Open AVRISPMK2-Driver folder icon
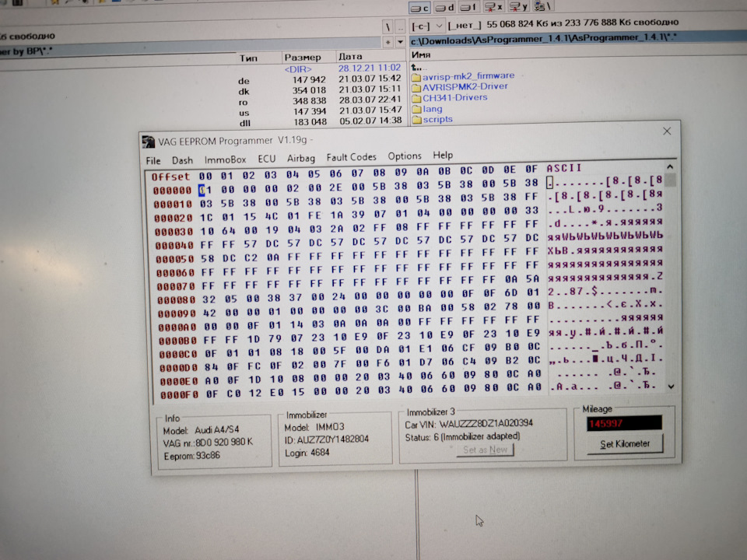Viewport: 747px width, 560px height. click(416, 88)
